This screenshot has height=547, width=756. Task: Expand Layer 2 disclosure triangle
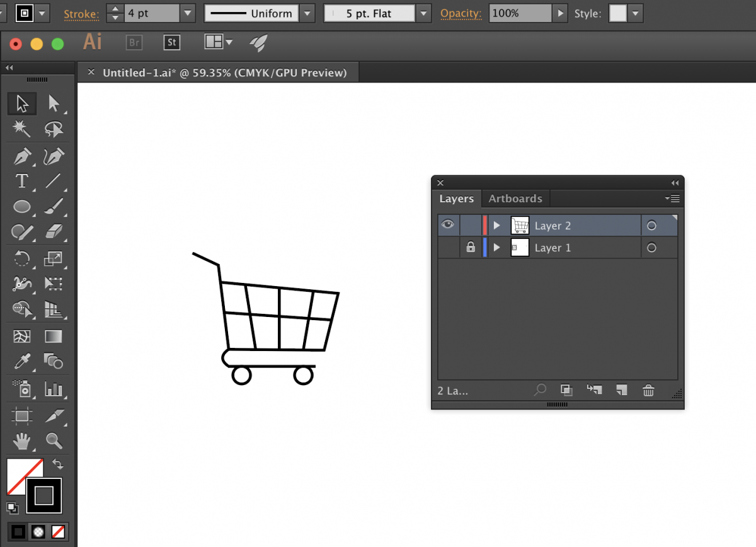point(496,226)
